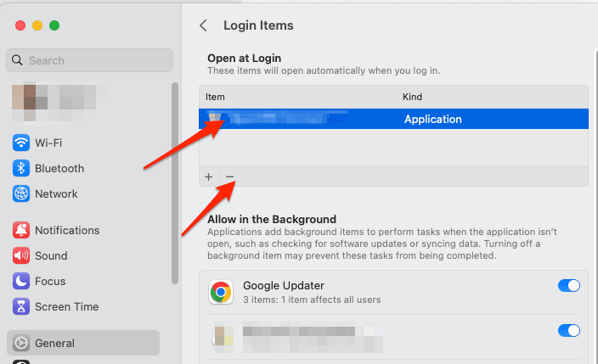The image size is (598, 364).
Task: Click the Google Updater Chrome icon
Action: click(x=221, y=293)
